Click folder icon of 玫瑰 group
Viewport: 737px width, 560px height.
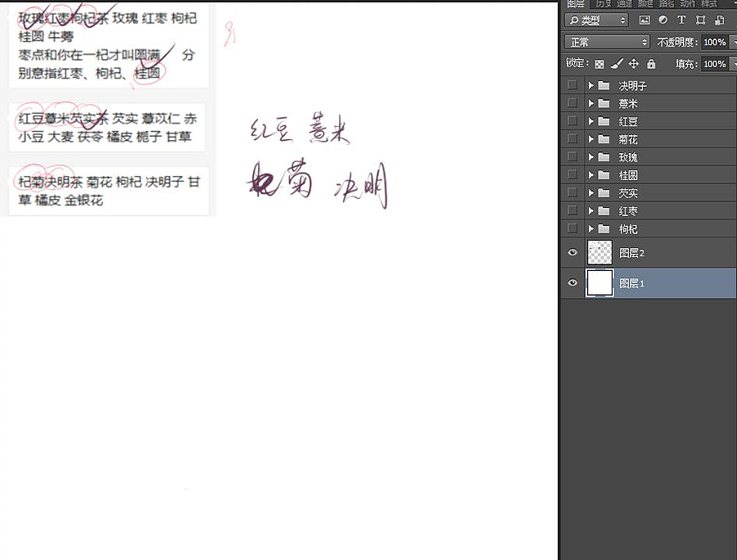(x=604, y=157)
